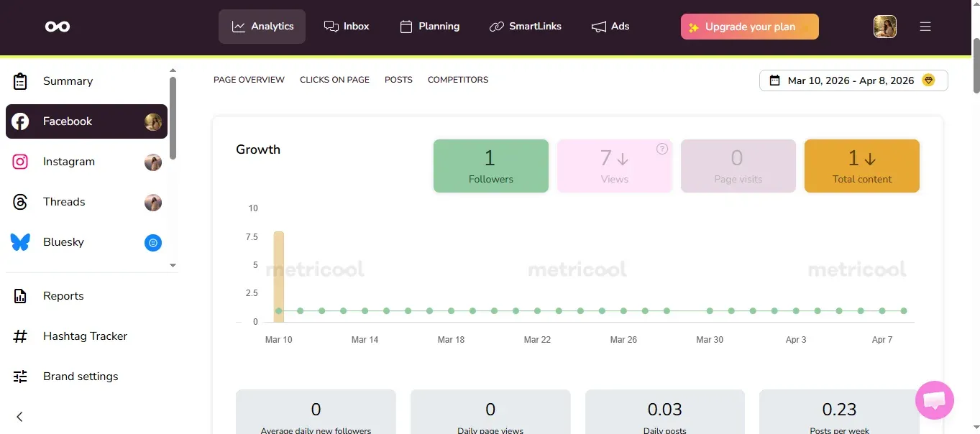The height and width of the screenshot is (434, 980).
Task: Open the Ads section
Action: [610, 27]
